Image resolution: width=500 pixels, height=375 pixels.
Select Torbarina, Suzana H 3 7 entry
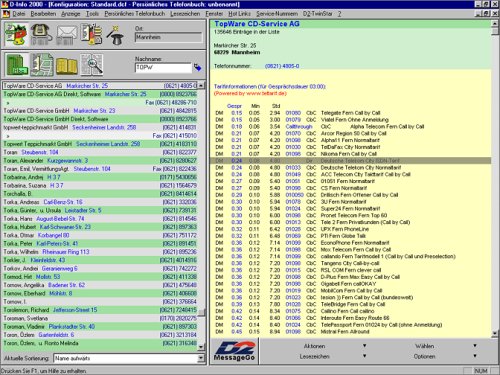pos(100,185)
